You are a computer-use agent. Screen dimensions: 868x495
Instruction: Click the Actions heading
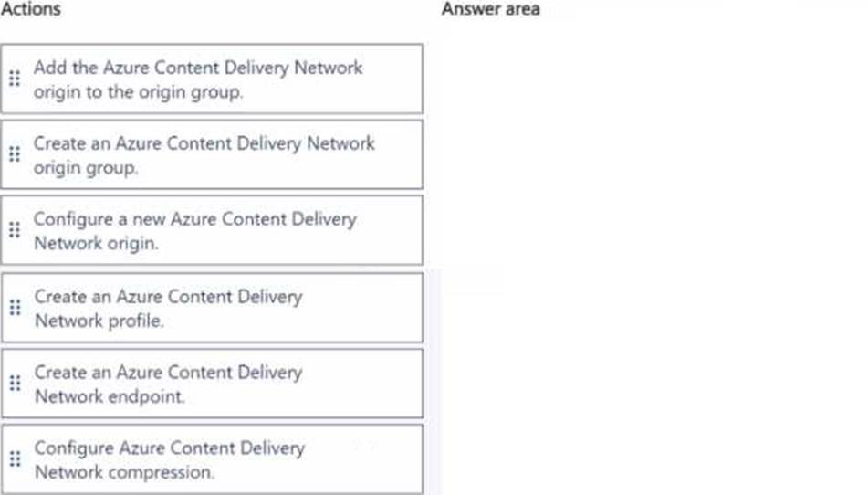[32, 9]
